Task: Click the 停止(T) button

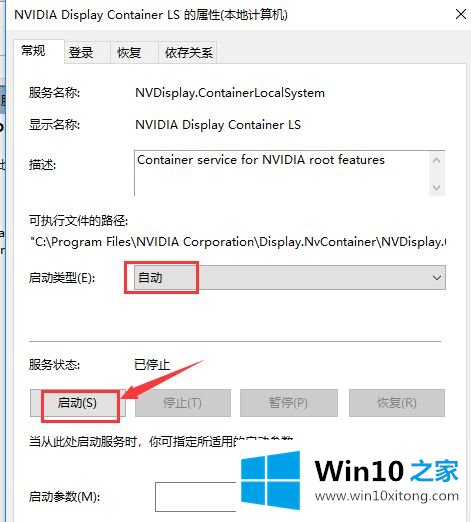Action: 183,403
